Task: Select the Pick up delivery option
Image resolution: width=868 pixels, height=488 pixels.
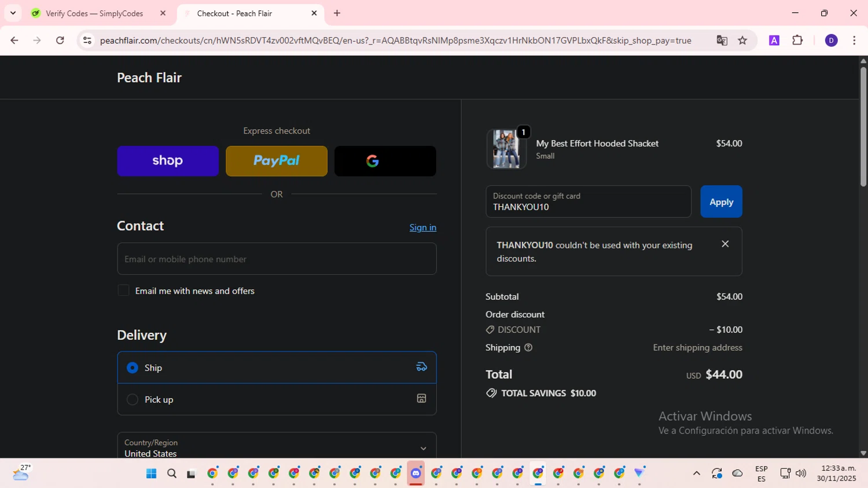Action: click(x=277, y=399)
